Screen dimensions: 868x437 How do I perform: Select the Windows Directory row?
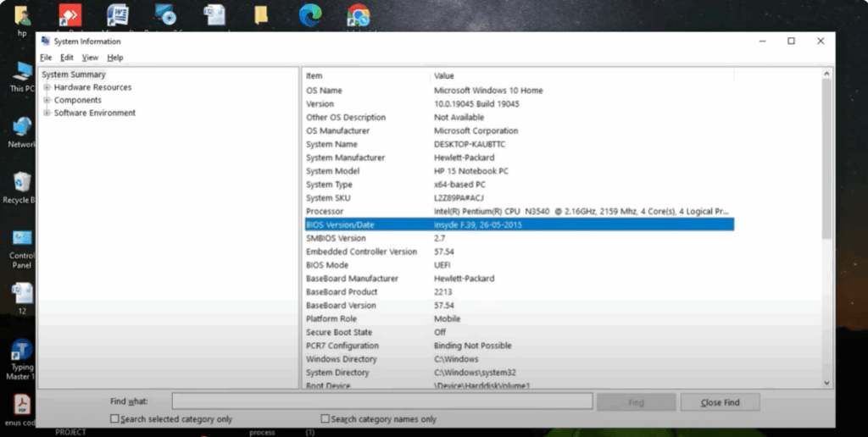point(520,359)
